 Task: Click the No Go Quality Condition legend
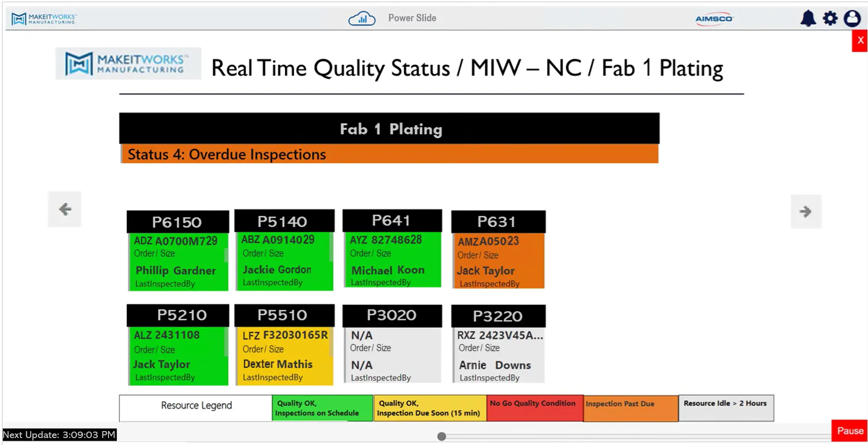pos(535,408)
